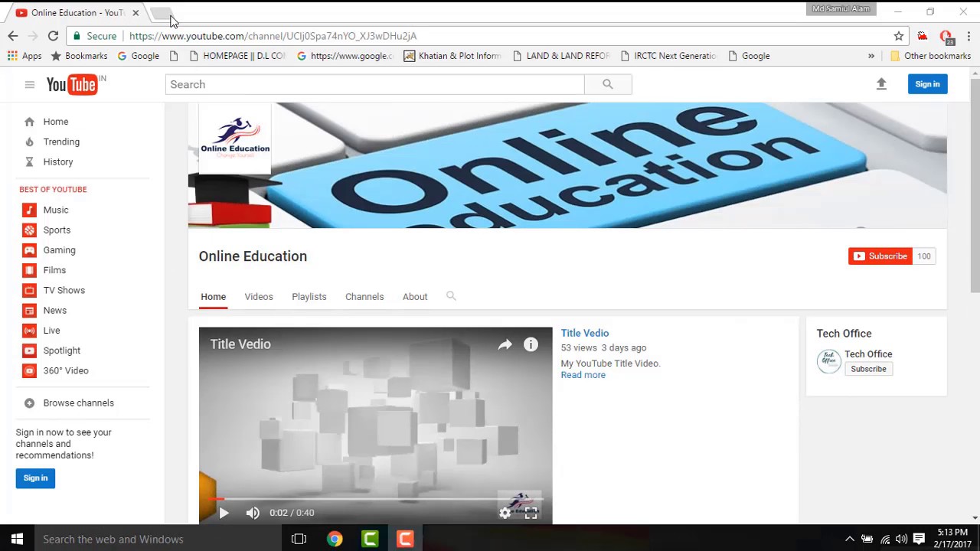The width and height of the screenshot is (980, 551).
Task: Click the sidebar Sign in button
Action: coord(35,478)
